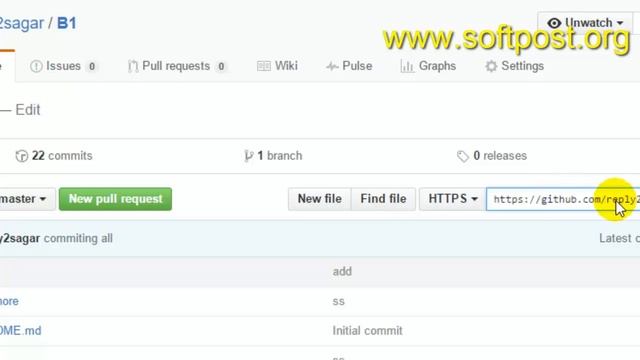The image size is (640, 360).
Task: Open the 'commiting all' latest commit message
Action: [78, 238]
